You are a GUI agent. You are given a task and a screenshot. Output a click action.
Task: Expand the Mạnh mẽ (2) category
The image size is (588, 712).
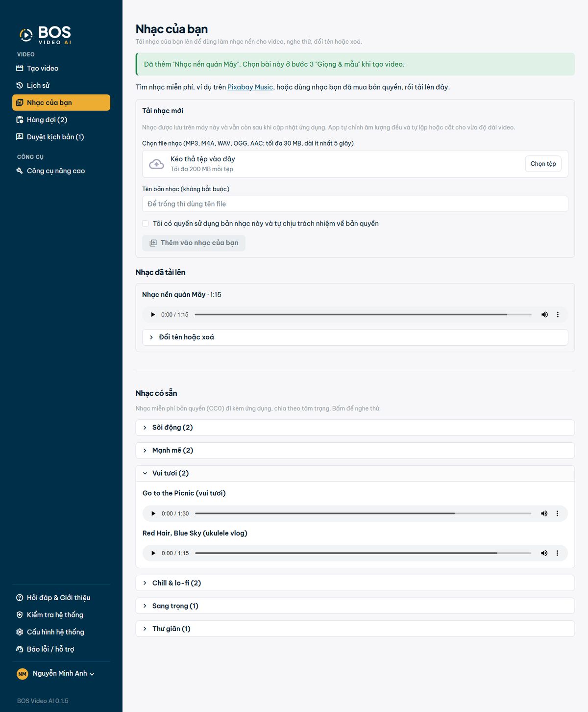click(355, 451)
